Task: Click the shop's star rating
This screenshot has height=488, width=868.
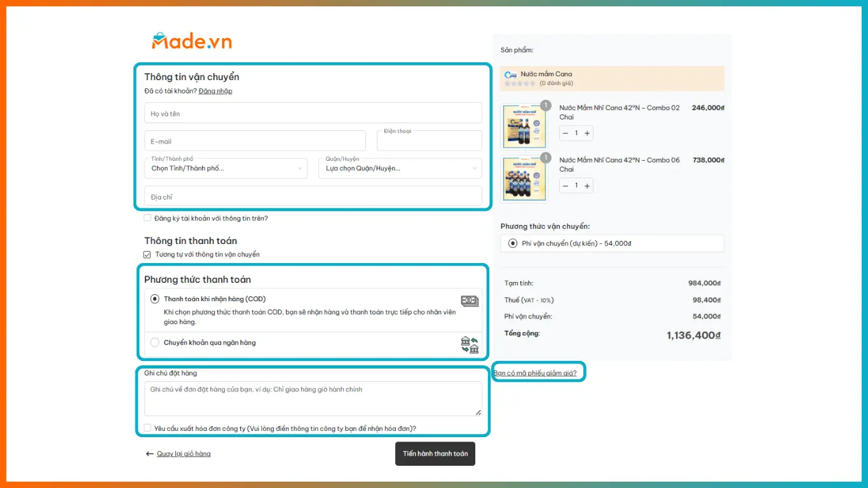Action: pyautogui.click(x=520, y=83)
